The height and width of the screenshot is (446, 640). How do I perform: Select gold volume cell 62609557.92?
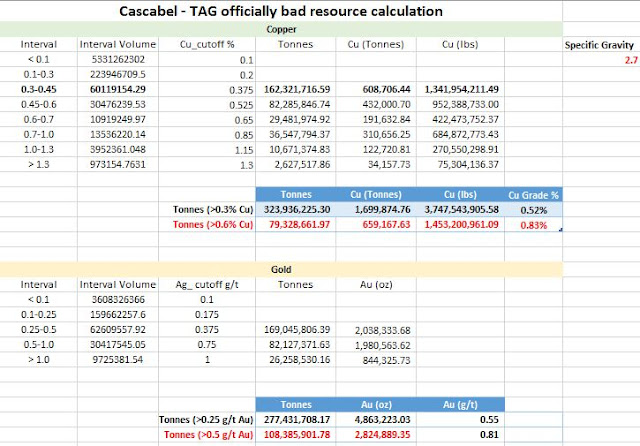tap(118, 329)
